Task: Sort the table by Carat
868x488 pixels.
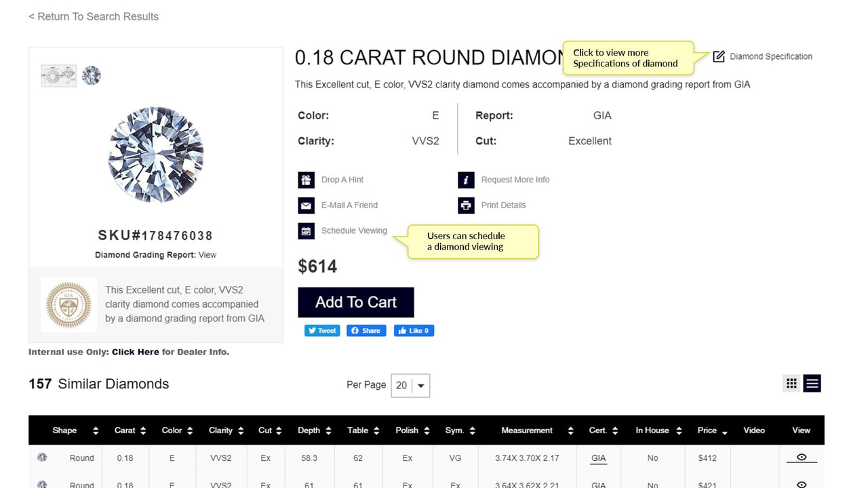Action: click(128, 430)
